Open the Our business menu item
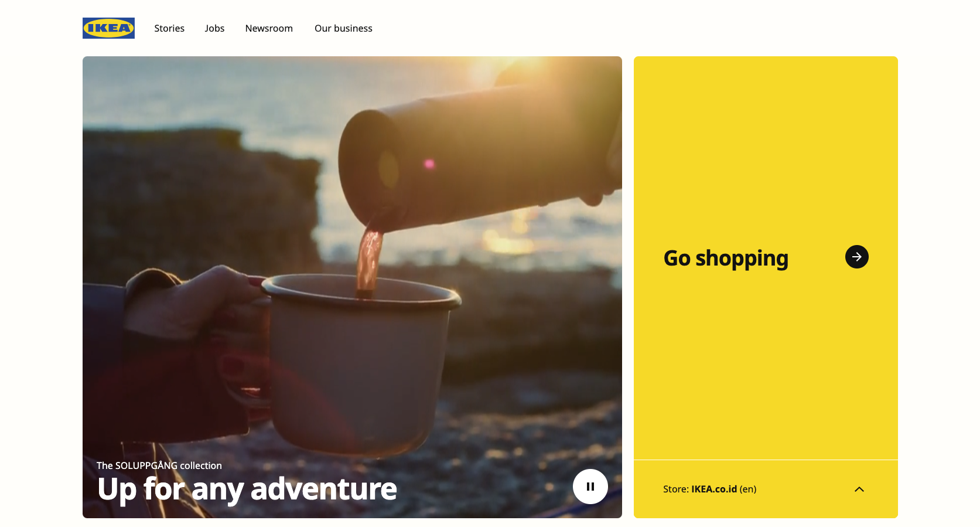The image size is (980, 527). (343, 28)
